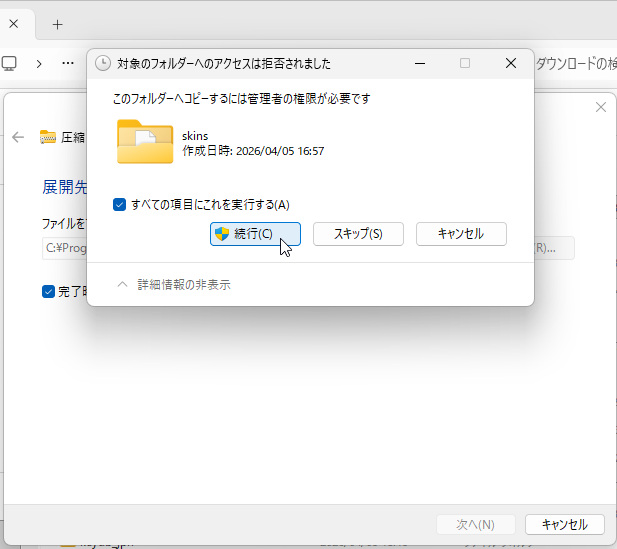The image size is (617, 549).
Task: Minimize the access denied dialog
Action: 420,63
